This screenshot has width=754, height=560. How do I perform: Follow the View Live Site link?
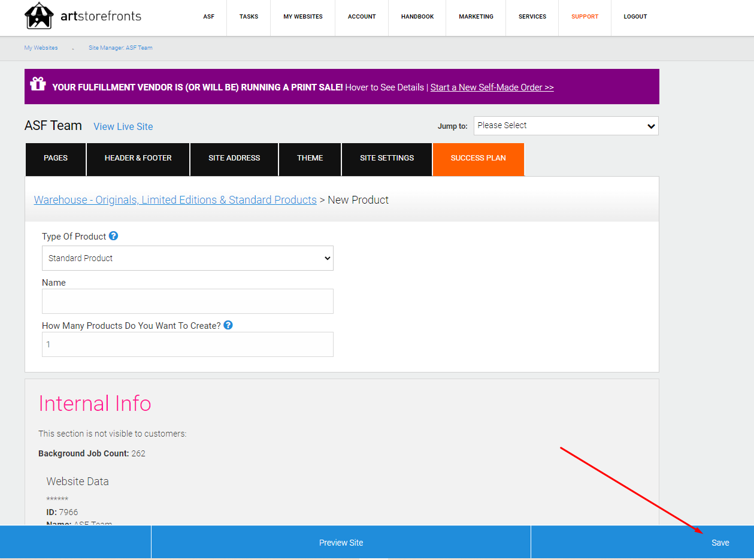tap(123, 126)
